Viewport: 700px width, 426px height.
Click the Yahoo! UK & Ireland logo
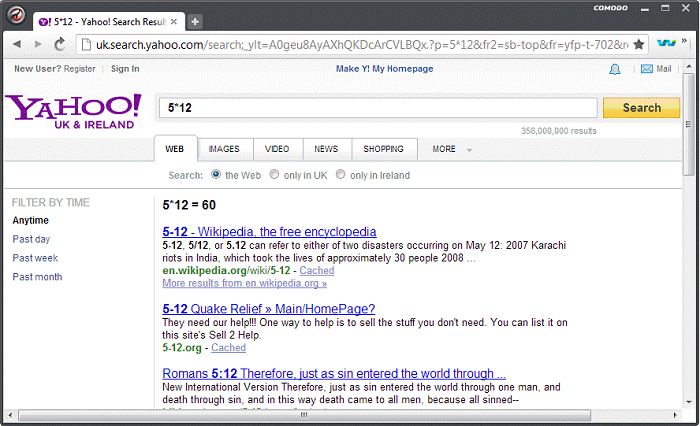[73, 112]
